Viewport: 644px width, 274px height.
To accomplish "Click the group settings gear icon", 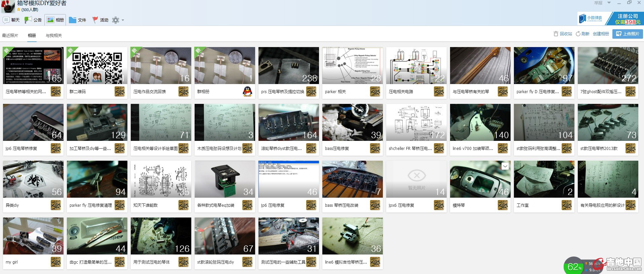I will click(116, 20).
